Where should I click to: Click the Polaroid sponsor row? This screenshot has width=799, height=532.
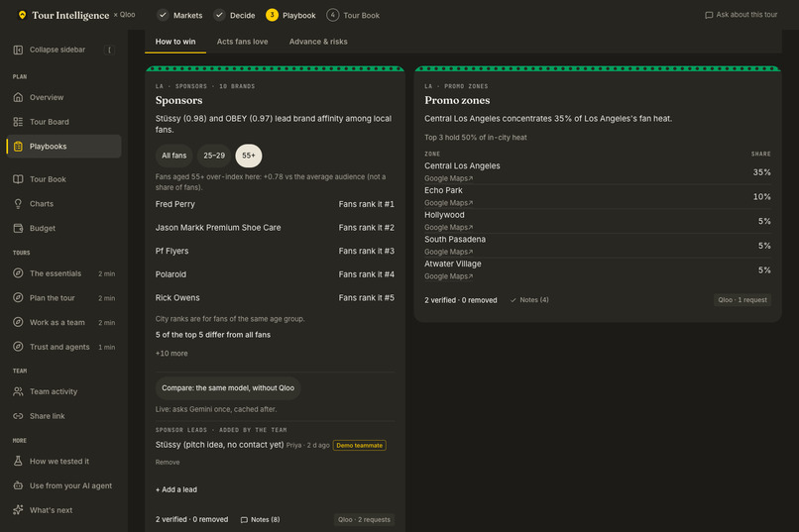click(275, 274)
